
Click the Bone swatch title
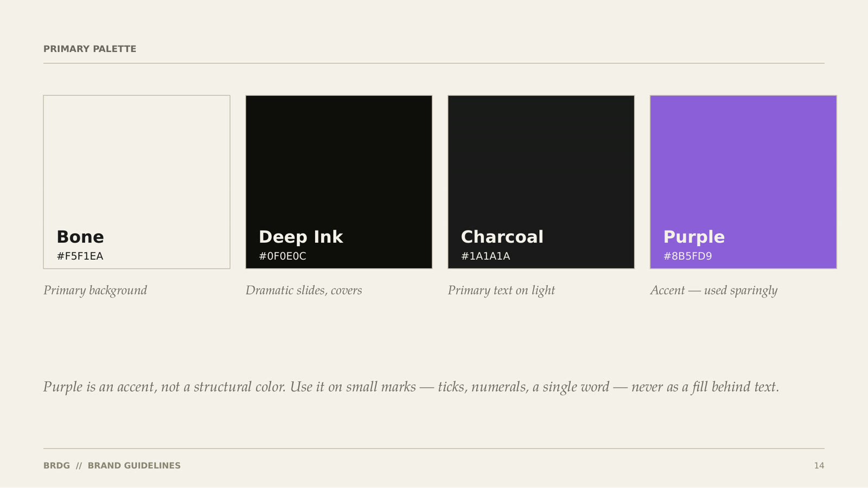[80, 237]
